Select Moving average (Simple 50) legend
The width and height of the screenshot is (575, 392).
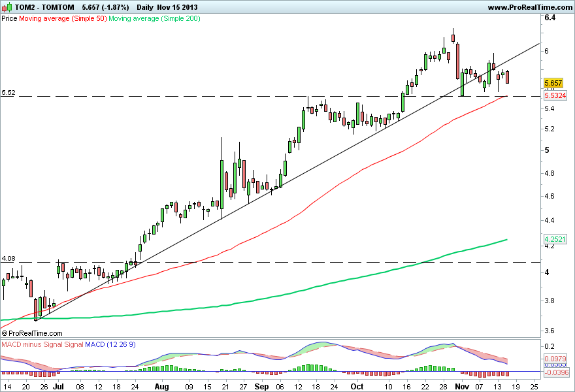pos(63,18)
